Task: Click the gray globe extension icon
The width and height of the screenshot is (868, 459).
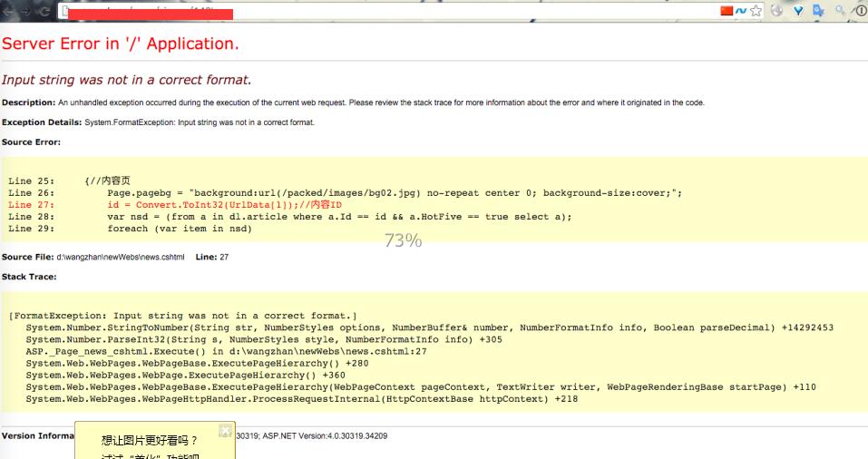Action: 777,11
